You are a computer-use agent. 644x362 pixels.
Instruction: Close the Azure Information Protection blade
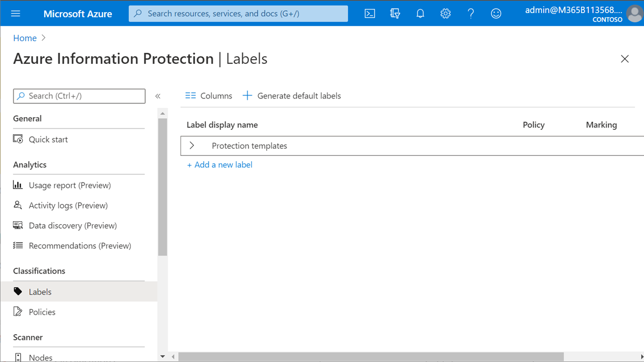coord(625,59)
